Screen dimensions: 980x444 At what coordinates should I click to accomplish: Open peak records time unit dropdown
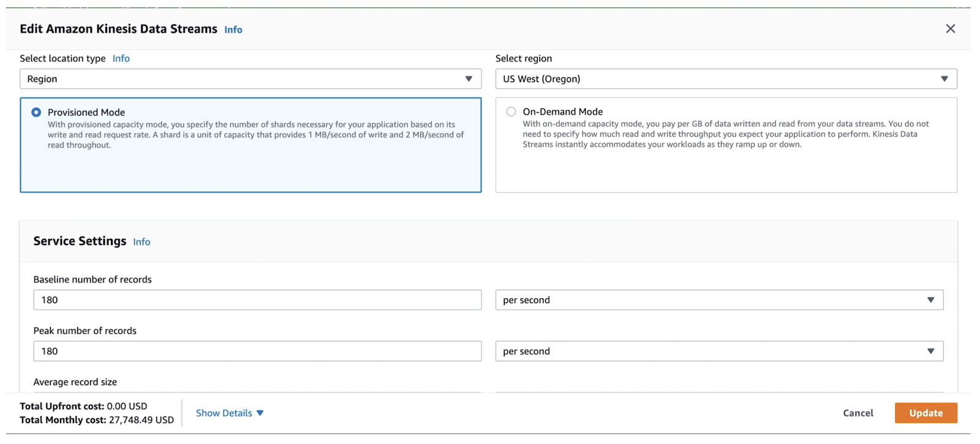tap(718, 352)
